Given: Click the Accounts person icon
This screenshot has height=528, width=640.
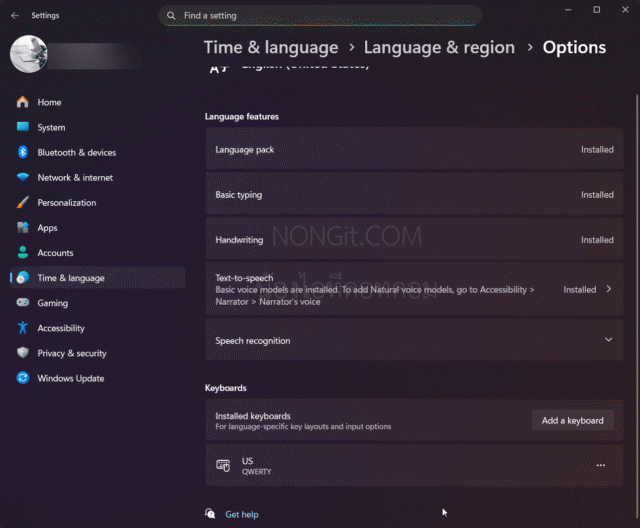Looking at the screenshot, I should point(23,253).
